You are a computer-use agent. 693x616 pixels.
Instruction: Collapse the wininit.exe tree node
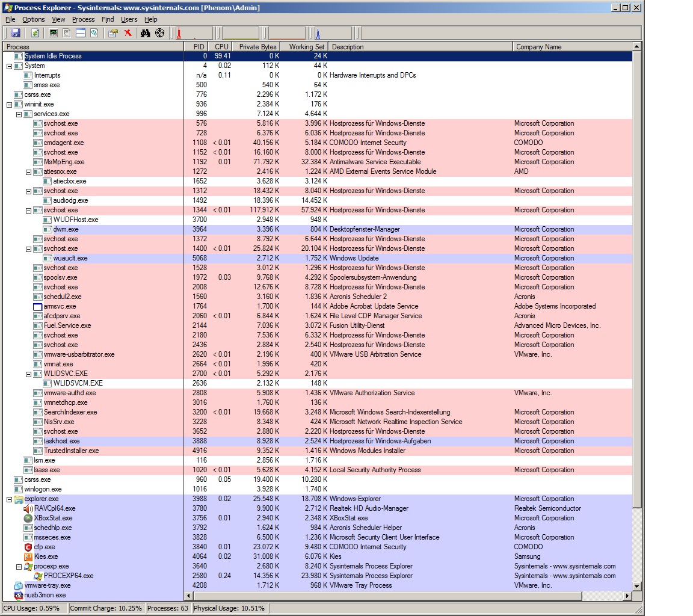point(9,105)
